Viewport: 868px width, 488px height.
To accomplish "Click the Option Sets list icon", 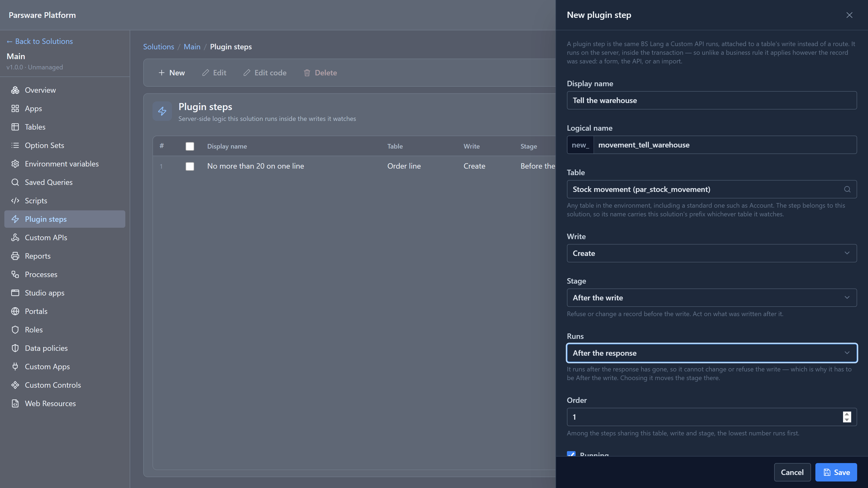I will (x=15, y=145).
